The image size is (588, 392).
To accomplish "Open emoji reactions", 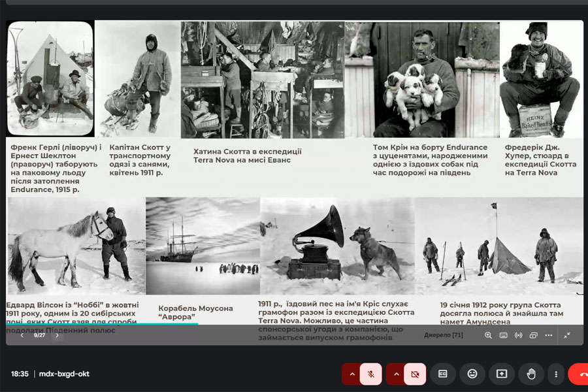I will click(x=472, y=374).
